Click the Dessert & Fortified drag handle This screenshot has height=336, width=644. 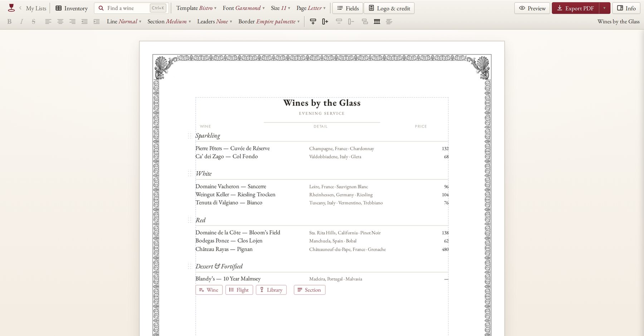click(x=190, y=267)
